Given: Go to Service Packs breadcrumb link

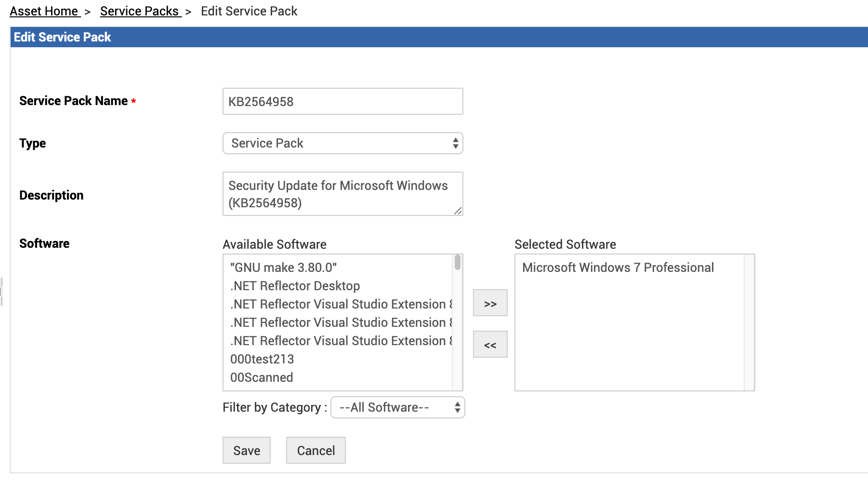Looking at the screenshot, I should pyautogui.click(x=140, y=11).
